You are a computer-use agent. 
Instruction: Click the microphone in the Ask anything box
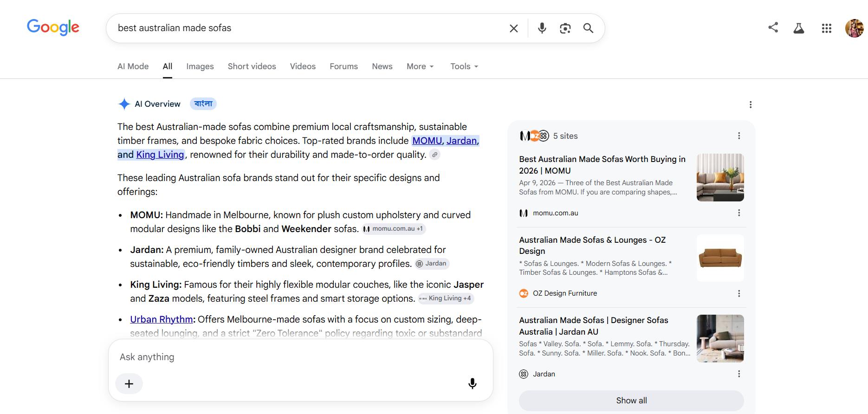tap(472, 383)
